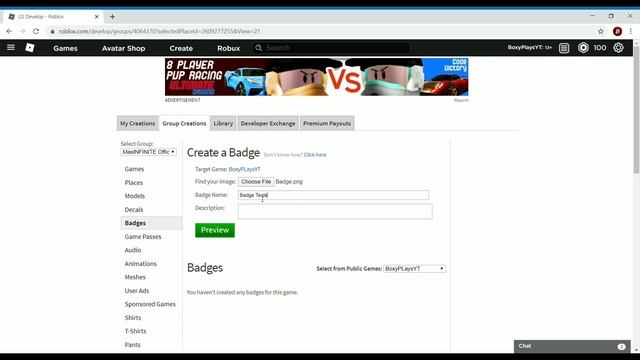Select Audio in the sidebar

(x=133, y=250)
